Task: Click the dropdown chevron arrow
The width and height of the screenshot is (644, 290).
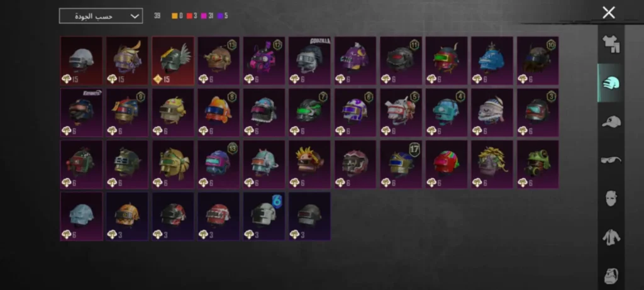Action: (x=135, y=16)
